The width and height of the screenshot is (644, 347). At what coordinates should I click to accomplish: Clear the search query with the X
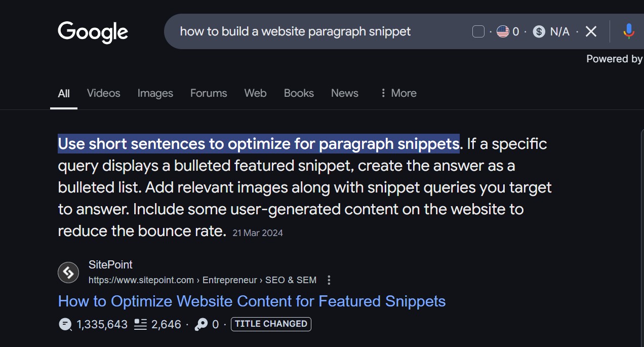click(x=591, y=32)
